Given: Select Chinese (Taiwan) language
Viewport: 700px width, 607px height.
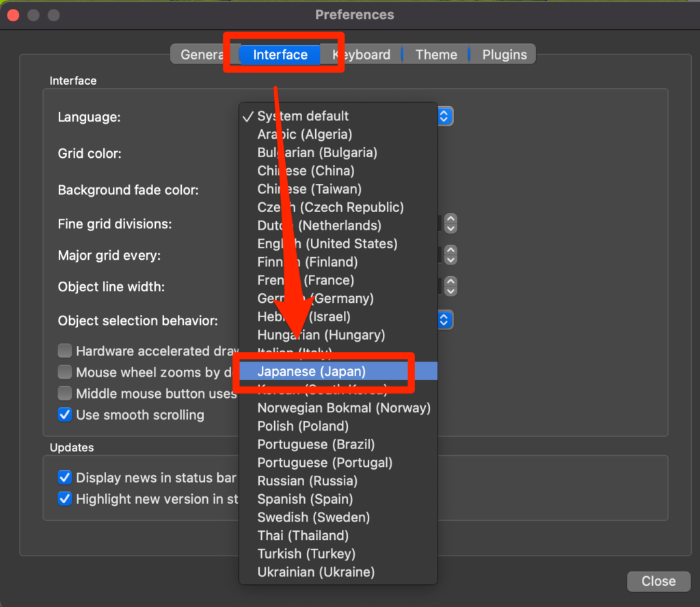Looking at the screenshot, I should pyautogui.click(x=338, y=189).
